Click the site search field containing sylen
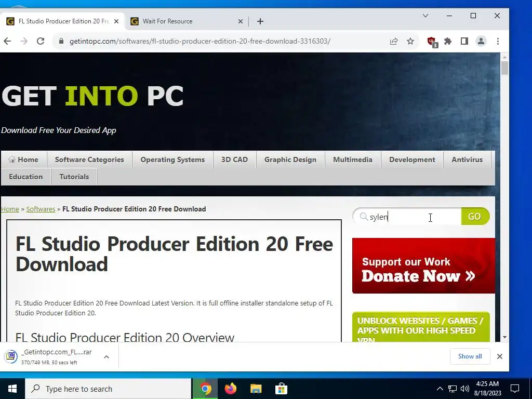Viewport: 532px width, 399px height. 407,217
